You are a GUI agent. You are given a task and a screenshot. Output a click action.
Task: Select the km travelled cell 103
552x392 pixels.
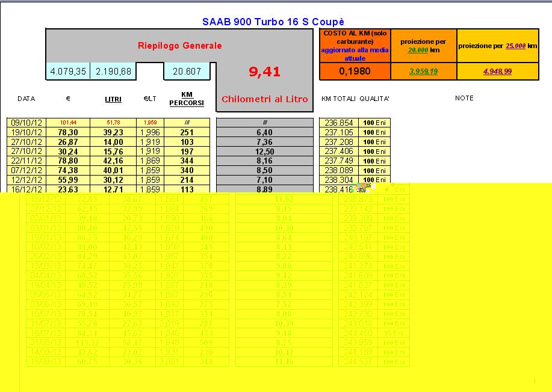[187, 142]
